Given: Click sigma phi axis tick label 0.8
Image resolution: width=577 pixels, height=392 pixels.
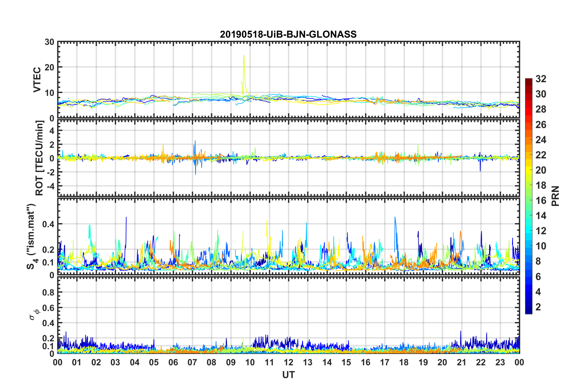Looking at the screenshot, I should [49, 292].
